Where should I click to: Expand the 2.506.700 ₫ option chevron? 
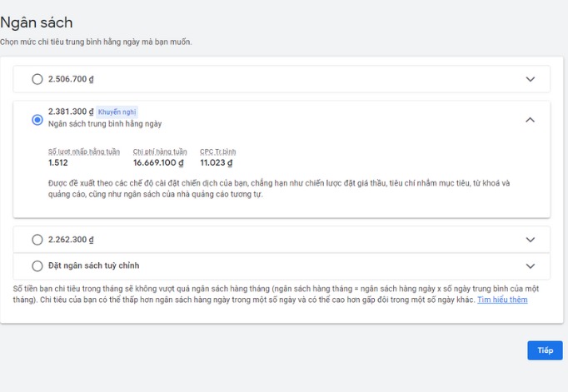[x=531, y=79]
